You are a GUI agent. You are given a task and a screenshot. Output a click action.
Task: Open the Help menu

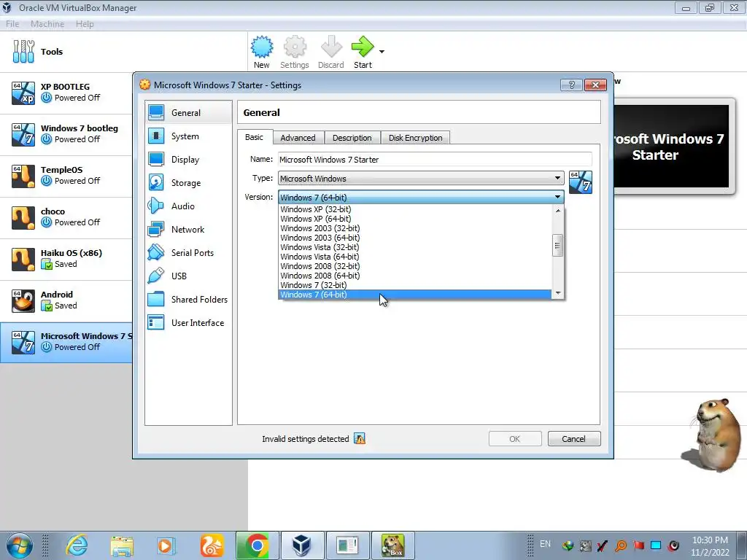tap(85, 24)
